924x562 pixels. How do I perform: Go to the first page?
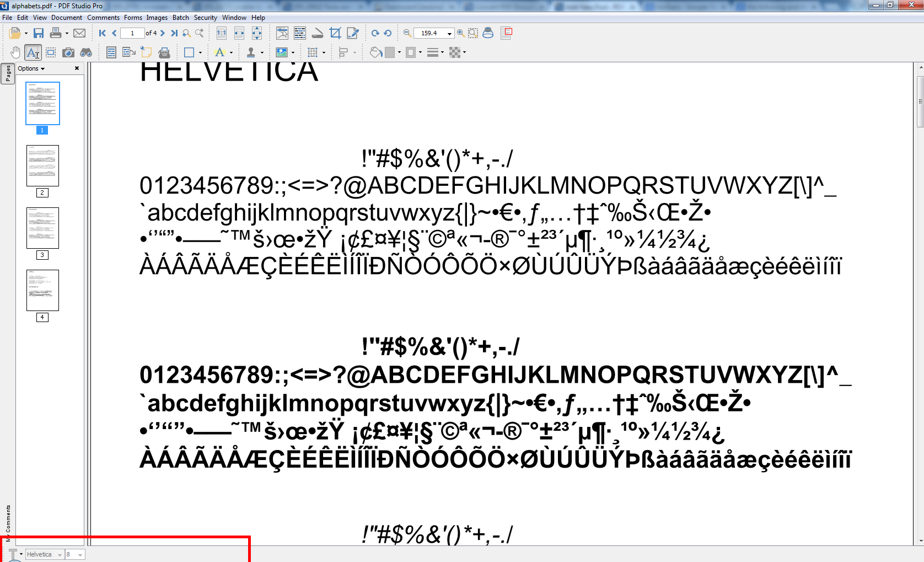pos(103,33)
